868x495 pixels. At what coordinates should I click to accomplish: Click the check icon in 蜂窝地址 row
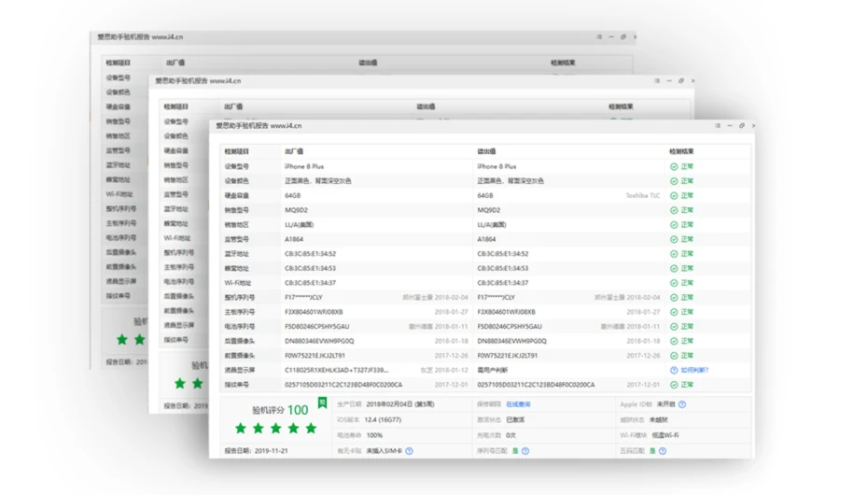coord(674,269)
